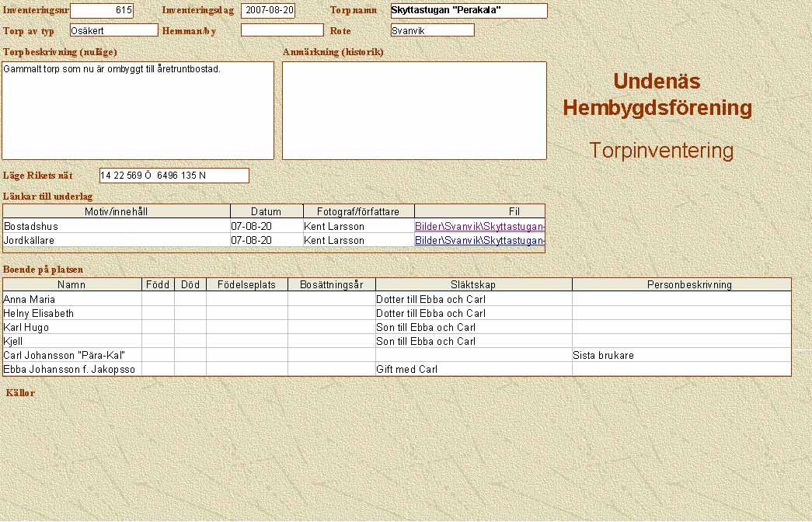Select the Rote field containing Svanvik
812x522 pixels.
pos(432,30)
